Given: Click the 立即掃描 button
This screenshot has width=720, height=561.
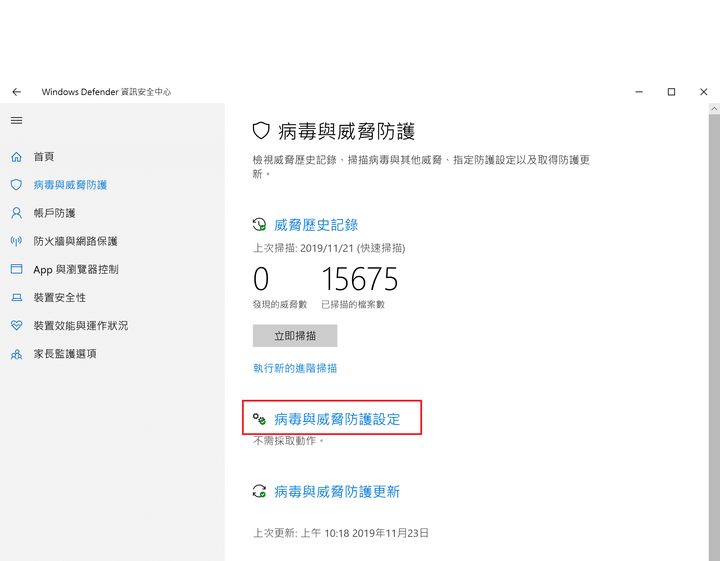Looking at the screenshot, I should pos(295,336).
